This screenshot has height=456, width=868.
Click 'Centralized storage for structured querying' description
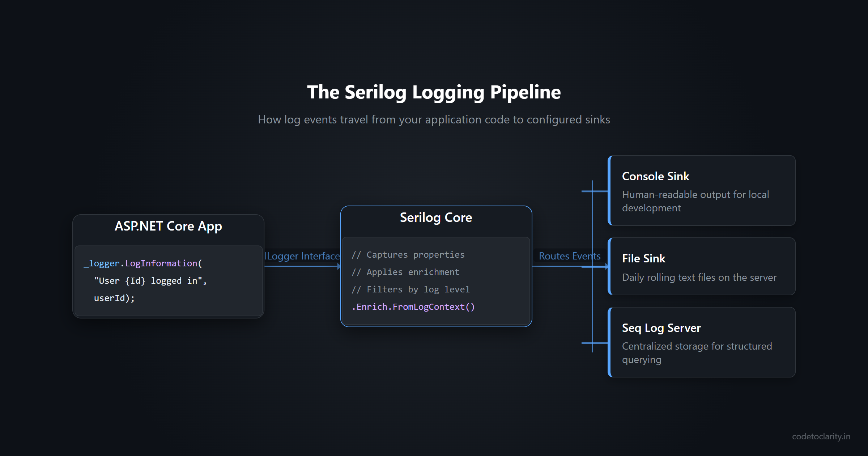pyautogui.click(x=697, y=353)
